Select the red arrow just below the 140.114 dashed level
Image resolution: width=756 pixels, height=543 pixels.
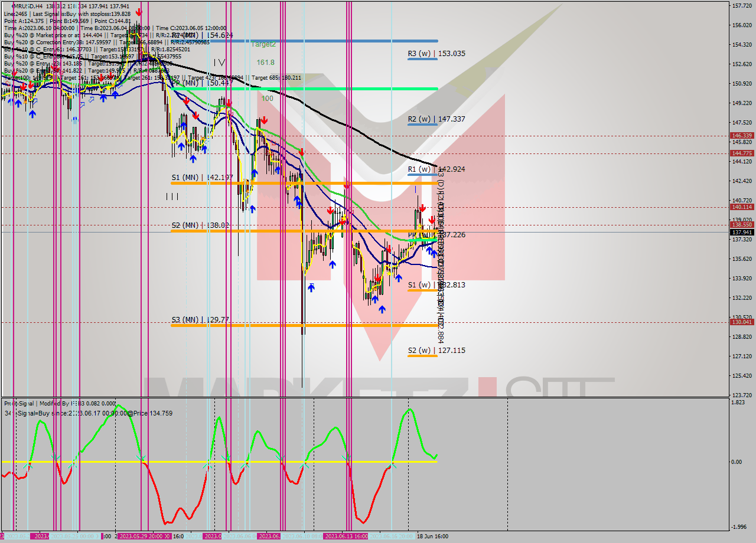coord(422,209)
